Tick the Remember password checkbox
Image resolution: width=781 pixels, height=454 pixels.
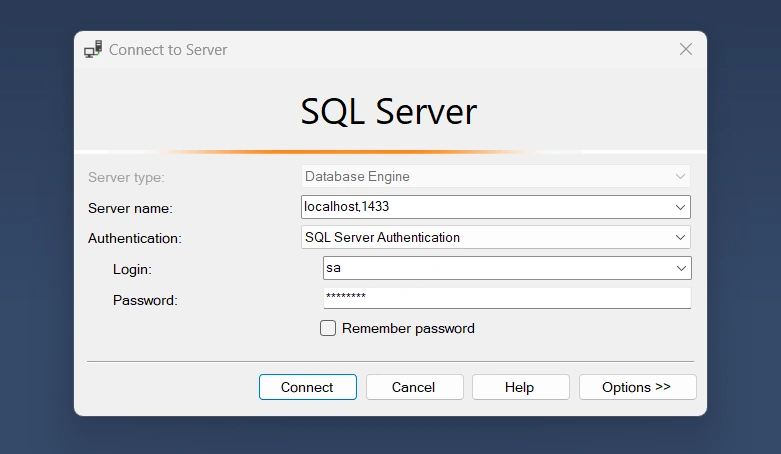328,328
